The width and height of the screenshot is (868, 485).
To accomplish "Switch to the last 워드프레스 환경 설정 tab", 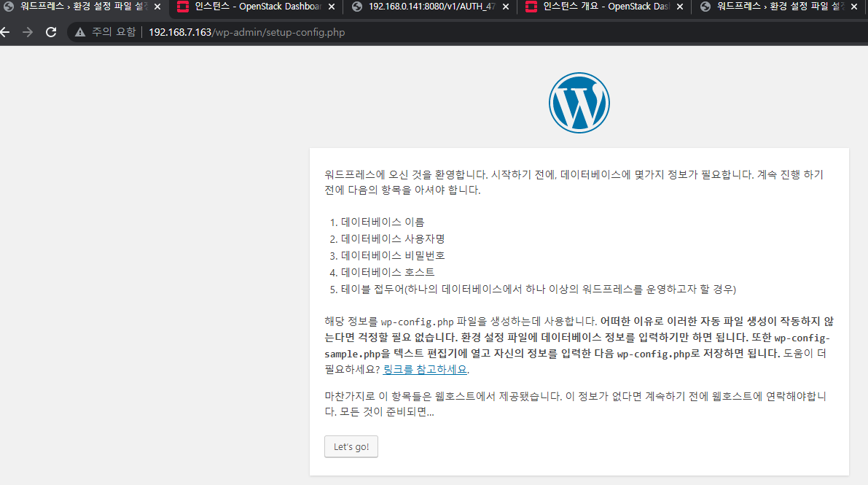I will click(779, 7).
